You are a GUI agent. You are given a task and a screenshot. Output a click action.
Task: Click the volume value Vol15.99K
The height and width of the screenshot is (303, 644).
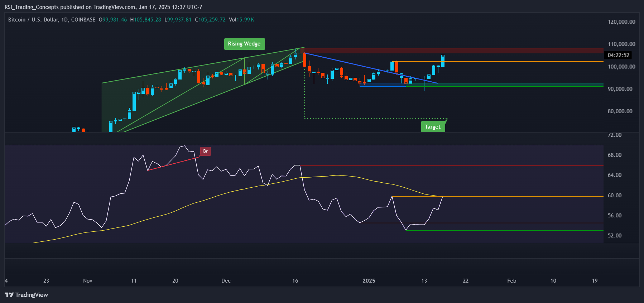241,20
